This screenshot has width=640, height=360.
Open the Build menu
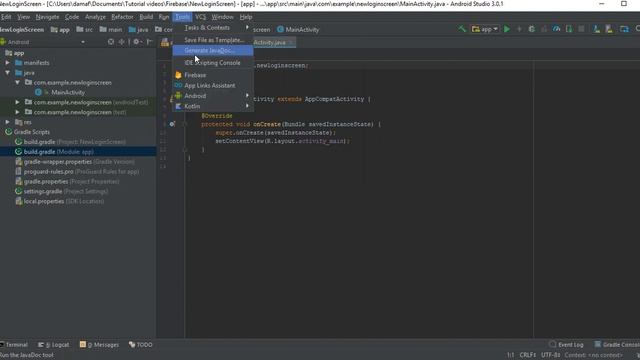point(146,17)
